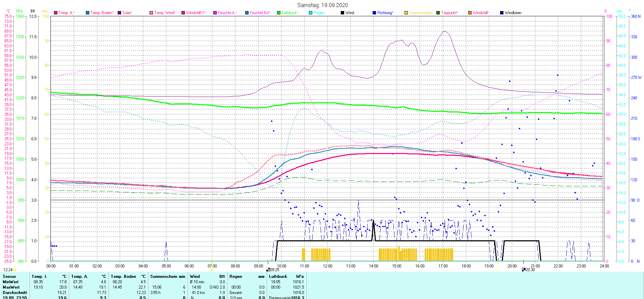Click the 12:00 time axis label
The width and height of the screenshot is (644, 299).
327,266
